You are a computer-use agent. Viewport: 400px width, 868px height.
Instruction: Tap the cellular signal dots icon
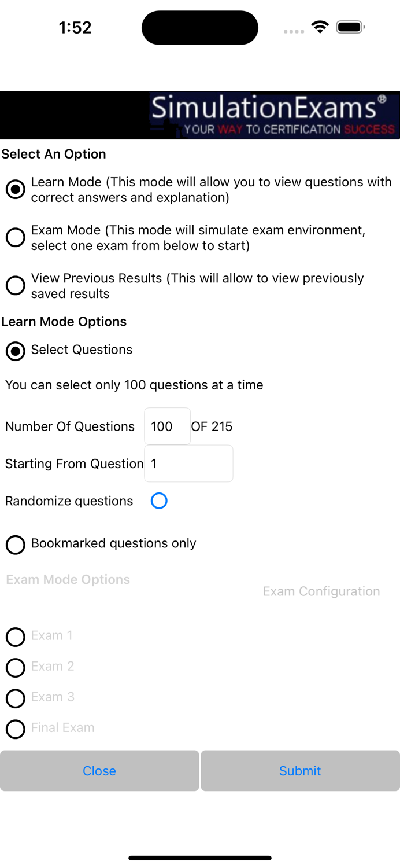pos(294,31)
